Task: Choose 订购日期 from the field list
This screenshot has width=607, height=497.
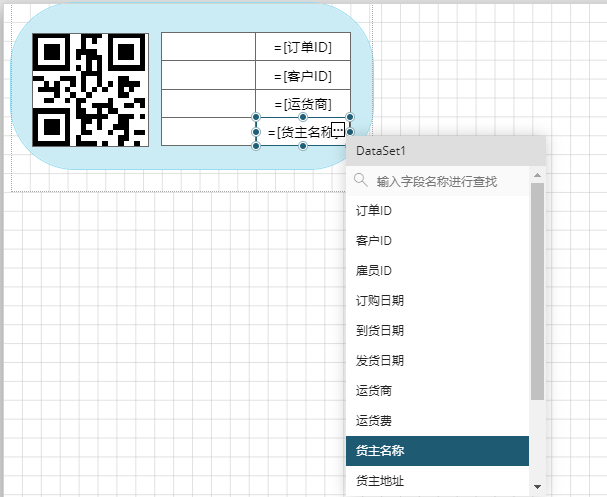Action: point(437,301)
